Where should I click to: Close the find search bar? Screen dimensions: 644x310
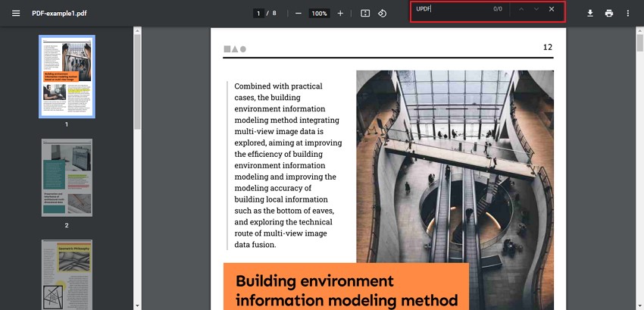pos(552,9)
